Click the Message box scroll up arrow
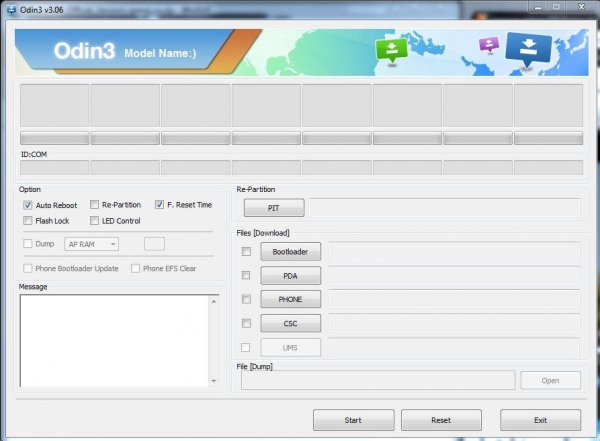 click(x=214, y=302)
